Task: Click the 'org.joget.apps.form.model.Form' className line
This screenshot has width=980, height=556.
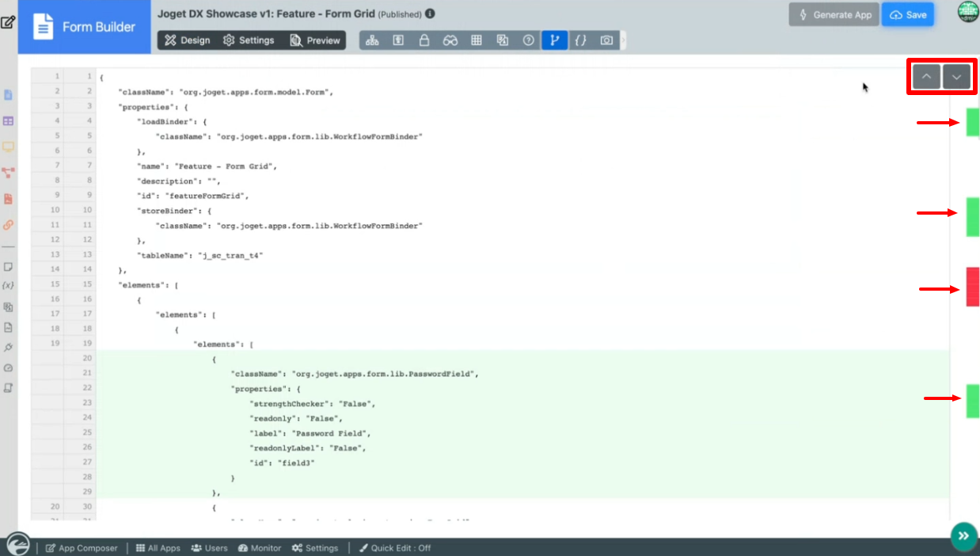Action: pos(226,92)
